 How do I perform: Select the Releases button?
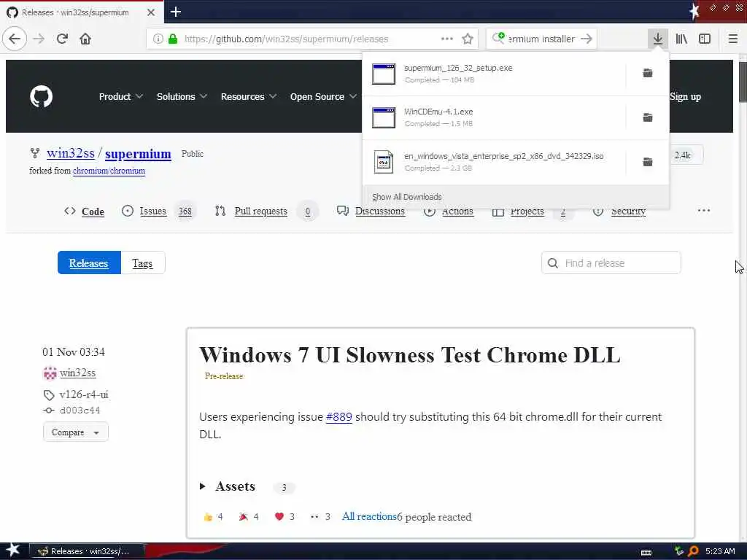[x=89, y=262]
